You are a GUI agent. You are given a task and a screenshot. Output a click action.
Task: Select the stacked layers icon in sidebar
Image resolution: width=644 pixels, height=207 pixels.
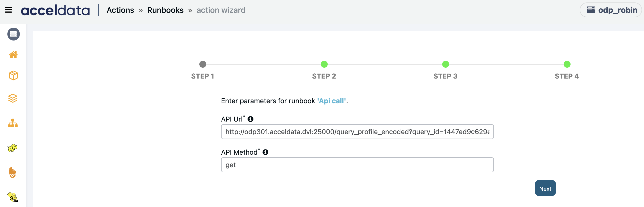[x=13, y=98]
